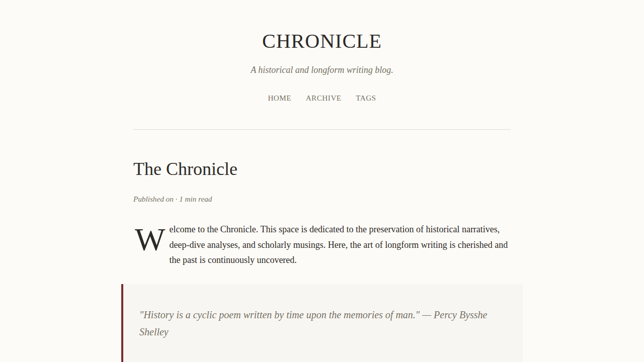Open the HOME navigation link

tap(279, 98)
